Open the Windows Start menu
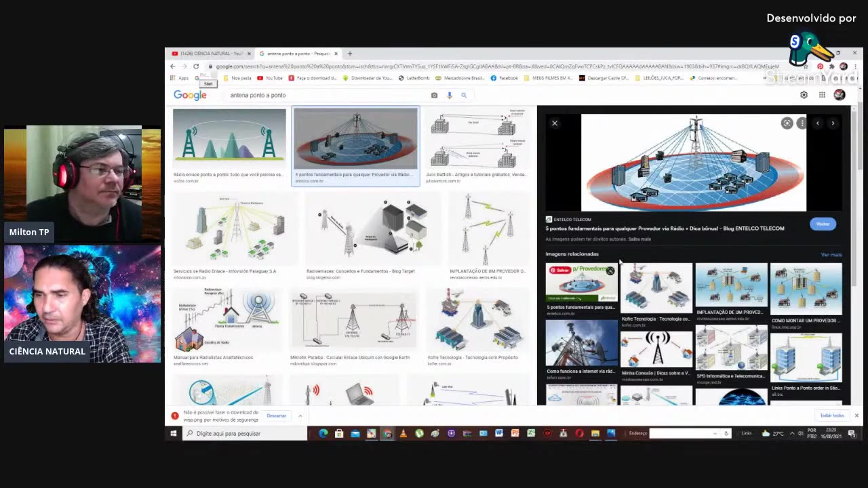Image resolution: width=868 pixels, height=488 pixels. click(x=174, y=433)
